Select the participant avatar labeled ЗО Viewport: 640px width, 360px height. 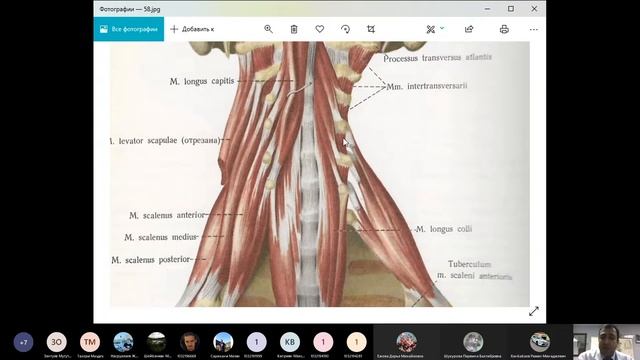click(56, 342)
